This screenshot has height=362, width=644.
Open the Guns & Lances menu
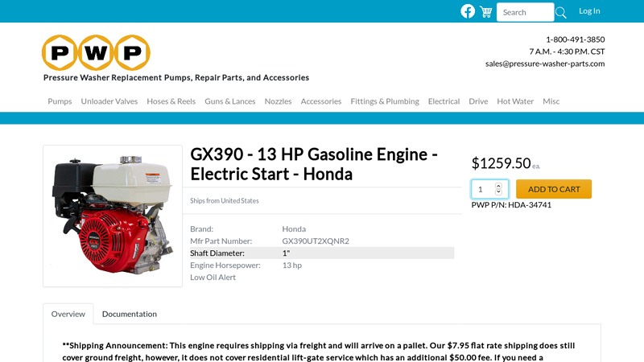pyautogui.click(x=230, y=101)
